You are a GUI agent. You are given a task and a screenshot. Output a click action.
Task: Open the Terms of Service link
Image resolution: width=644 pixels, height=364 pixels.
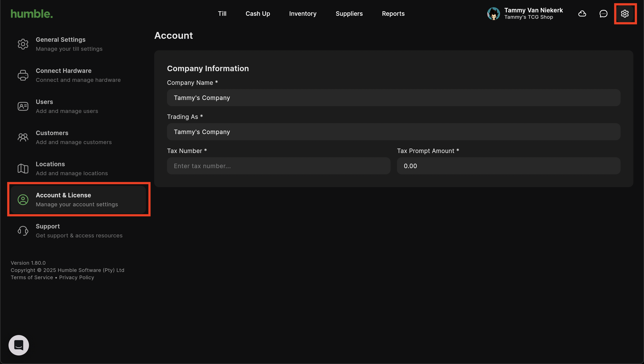[x=32, y=277]
